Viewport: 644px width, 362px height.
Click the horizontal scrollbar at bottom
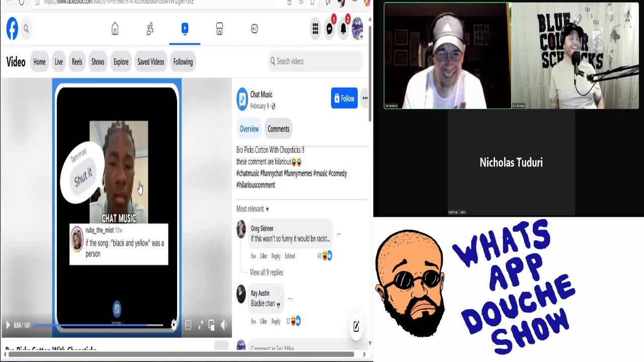point(182,354)
